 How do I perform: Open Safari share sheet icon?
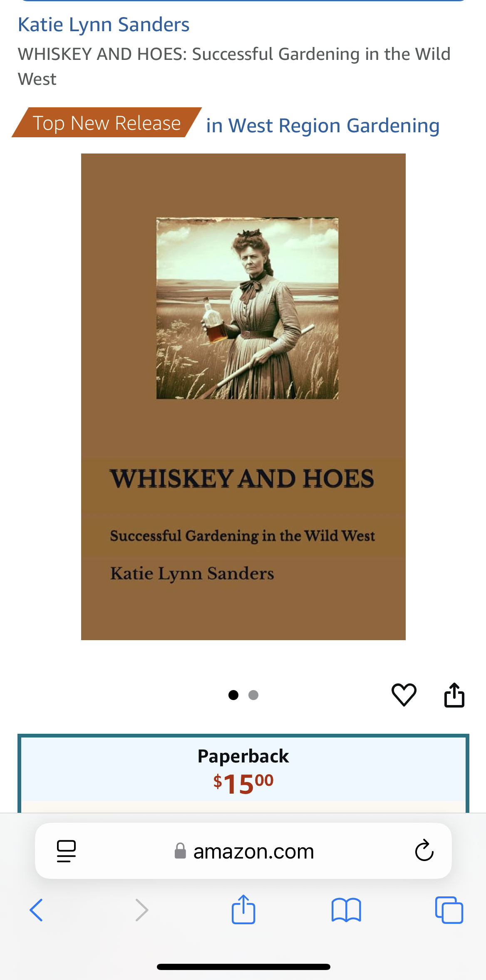(x=243, y=909)
